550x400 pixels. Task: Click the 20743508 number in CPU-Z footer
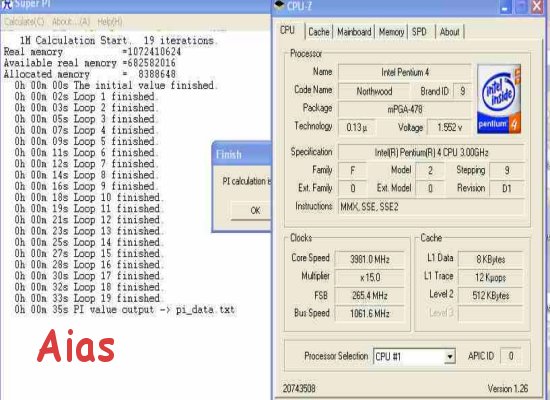pos(299,388)
